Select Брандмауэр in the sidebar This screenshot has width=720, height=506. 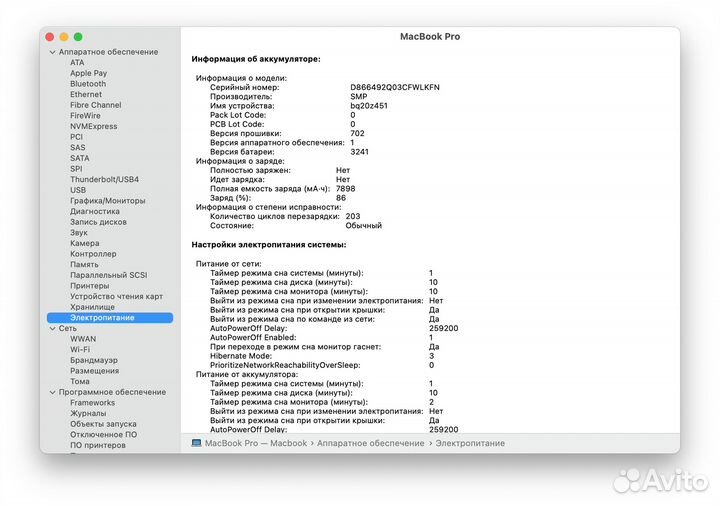94,360
